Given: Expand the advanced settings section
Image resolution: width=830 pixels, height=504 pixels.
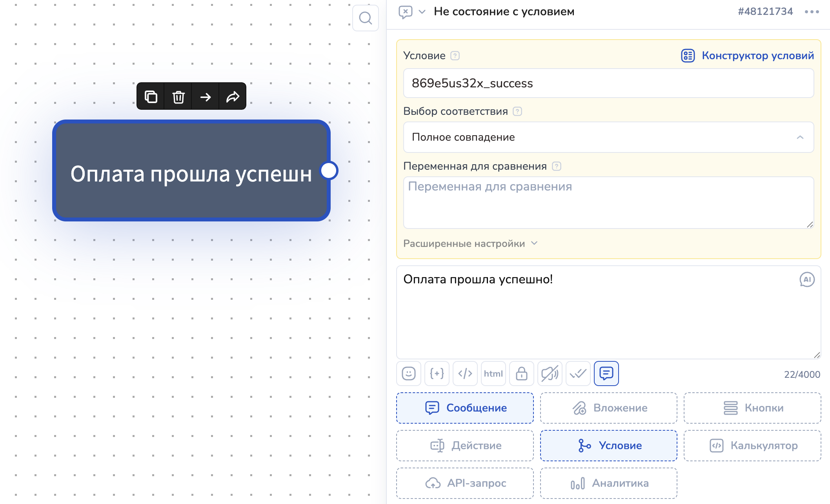Looking at the screenshot, I should (x=470, y=243).
